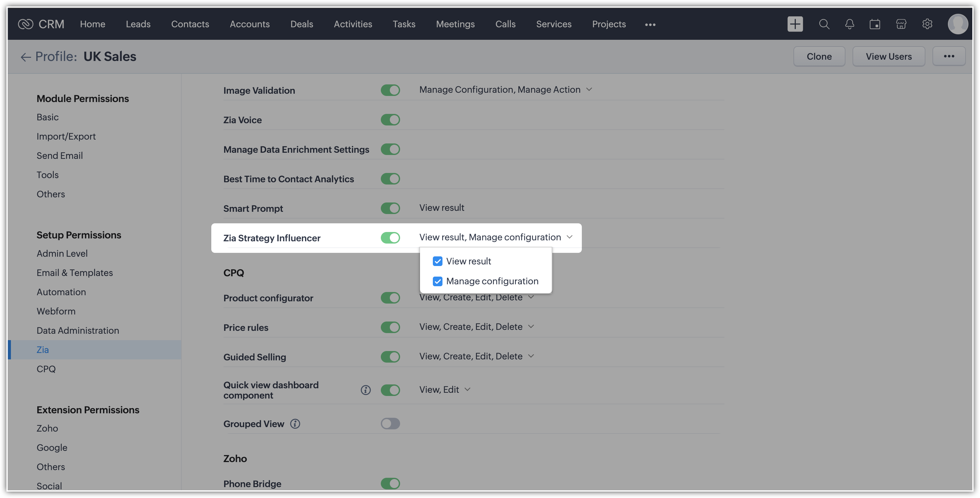
Task: Open Quick view dashboard View, Edit dropdown
Action: point(468,389)
